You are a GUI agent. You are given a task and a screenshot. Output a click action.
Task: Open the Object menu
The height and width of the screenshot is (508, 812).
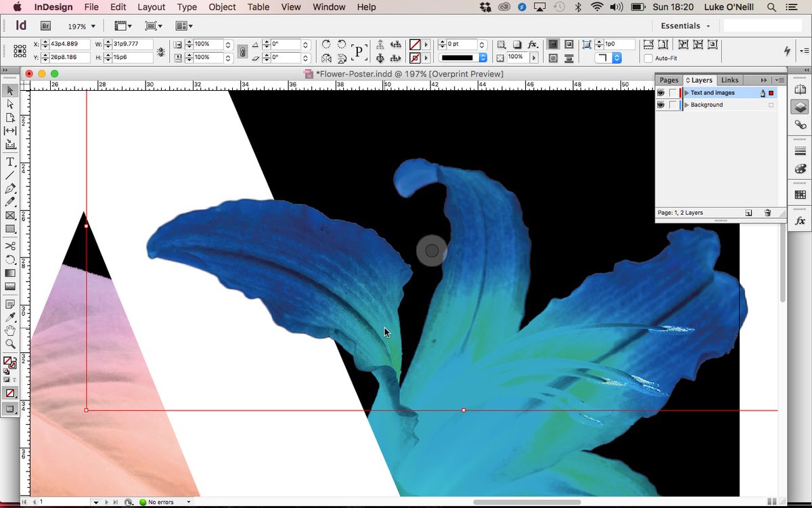pos(221,7)
